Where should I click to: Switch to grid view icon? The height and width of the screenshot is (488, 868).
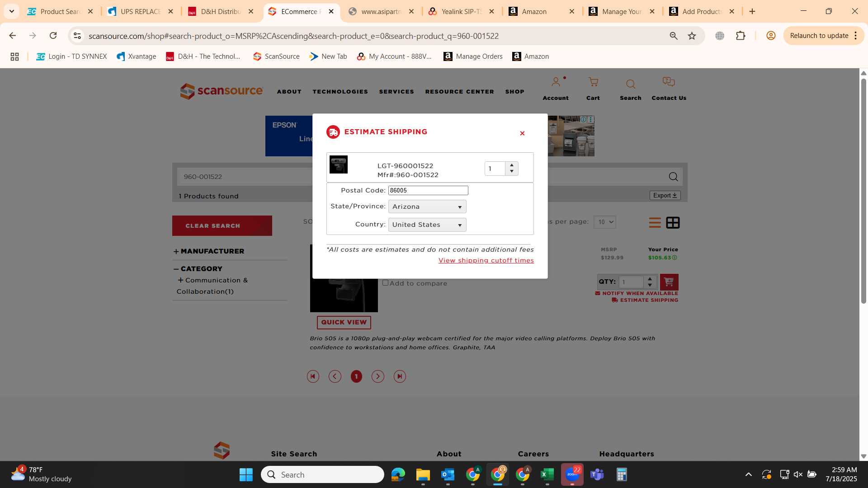coord(673,223)
